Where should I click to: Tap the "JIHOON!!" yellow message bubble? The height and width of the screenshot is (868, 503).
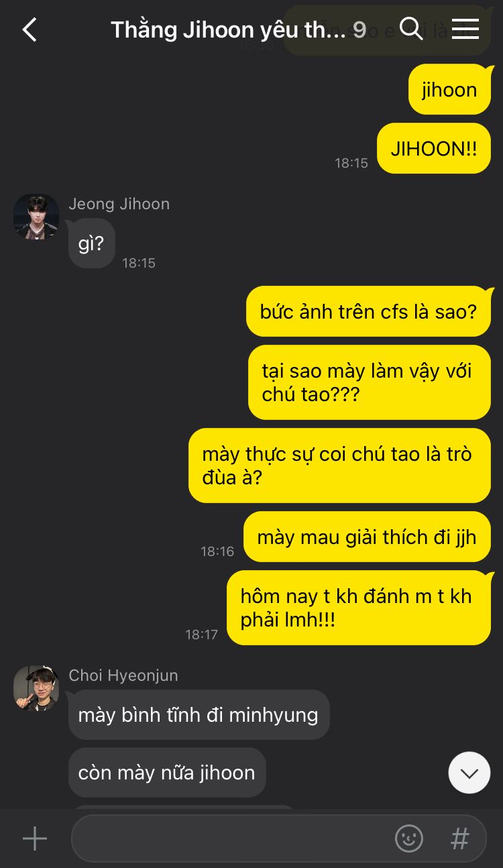click(x=434, y=148)
